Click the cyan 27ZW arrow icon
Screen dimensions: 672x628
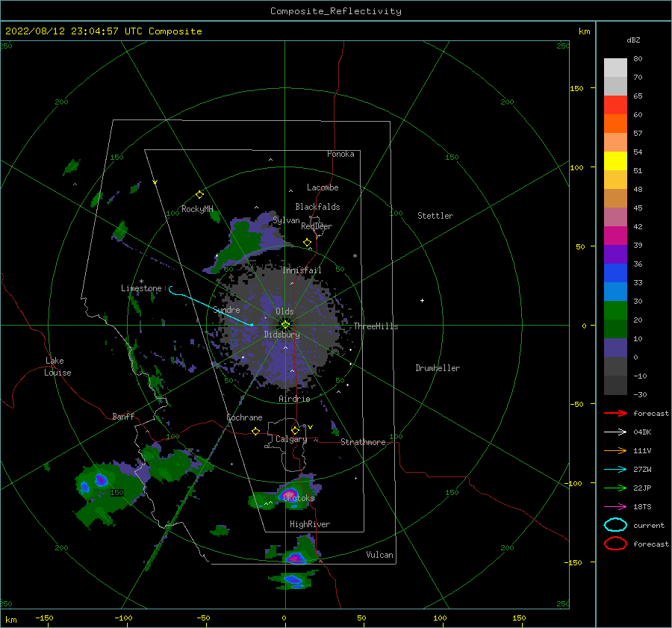tap(615, 470)
